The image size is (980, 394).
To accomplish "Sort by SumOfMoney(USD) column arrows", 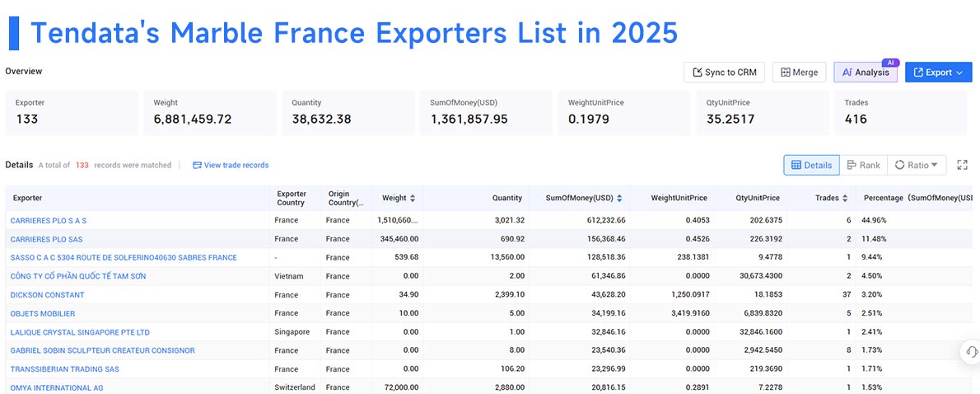I will (619, 199).
